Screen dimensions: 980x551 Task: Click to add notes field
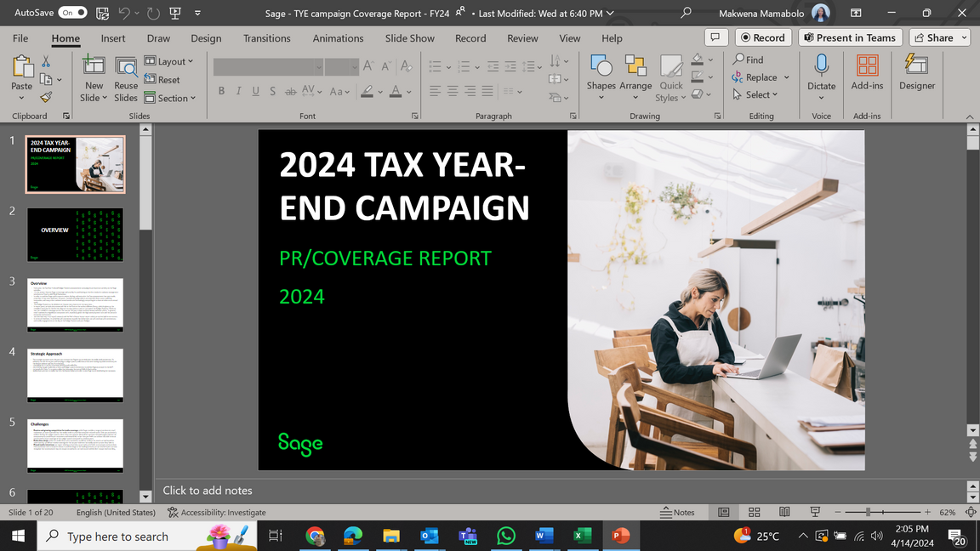(x=561, y=491)
